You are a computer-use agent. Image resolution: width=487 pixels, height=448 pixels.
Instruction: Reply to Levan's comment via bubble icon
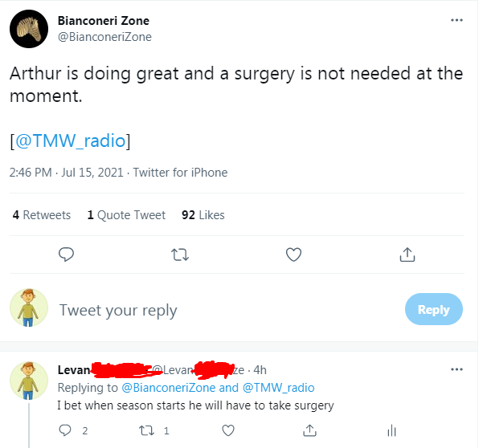[x=67, y=431]
